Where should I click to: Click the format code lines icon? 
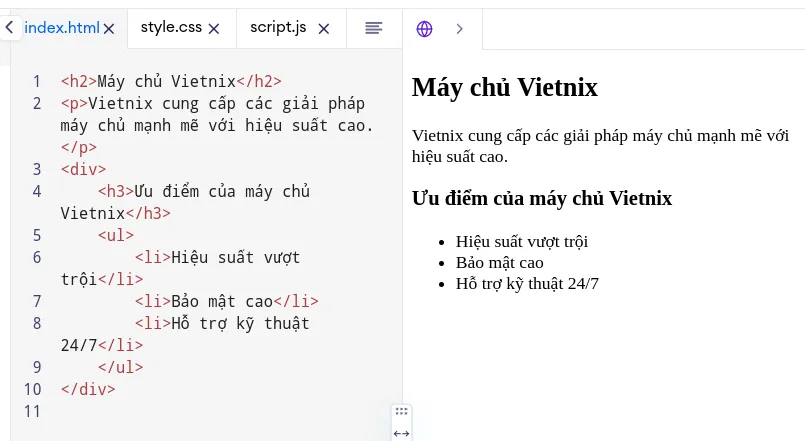(x=374, y=28)
